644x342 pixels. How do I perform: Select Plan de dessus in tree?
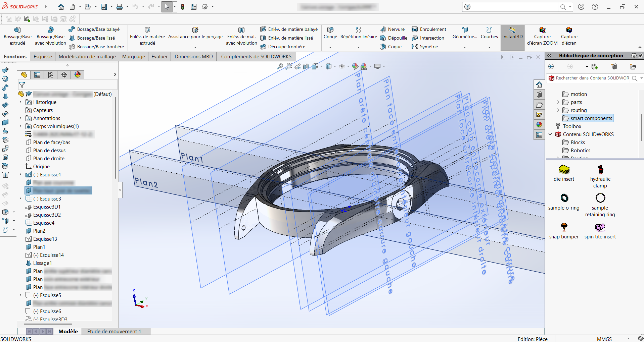pos(49,151)
